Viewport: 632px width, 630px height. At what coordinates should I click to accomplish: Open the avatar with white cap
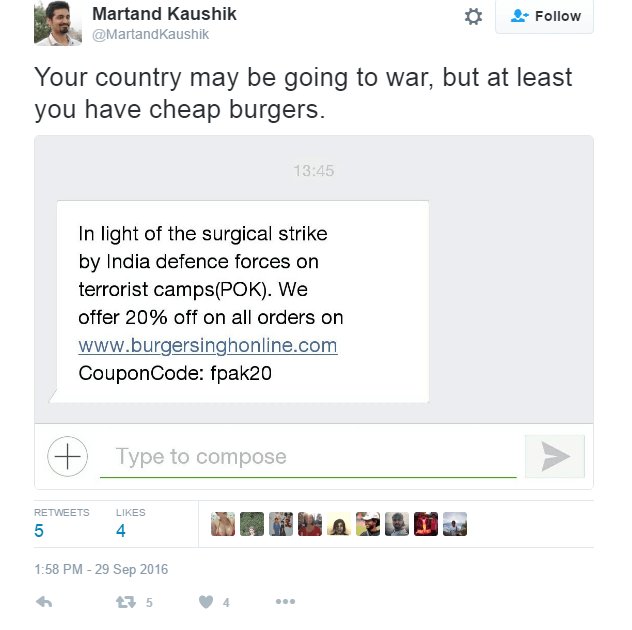(x=368, y=524)
